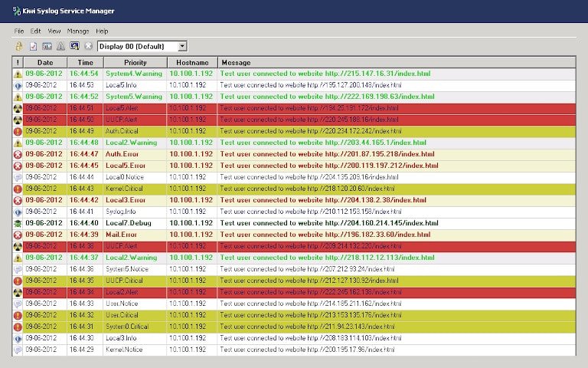The height and width of the screenshot is (368, 588).
Task: Click the critical icon on the 16:44:32 row
Action: click(x=18, y=315)
